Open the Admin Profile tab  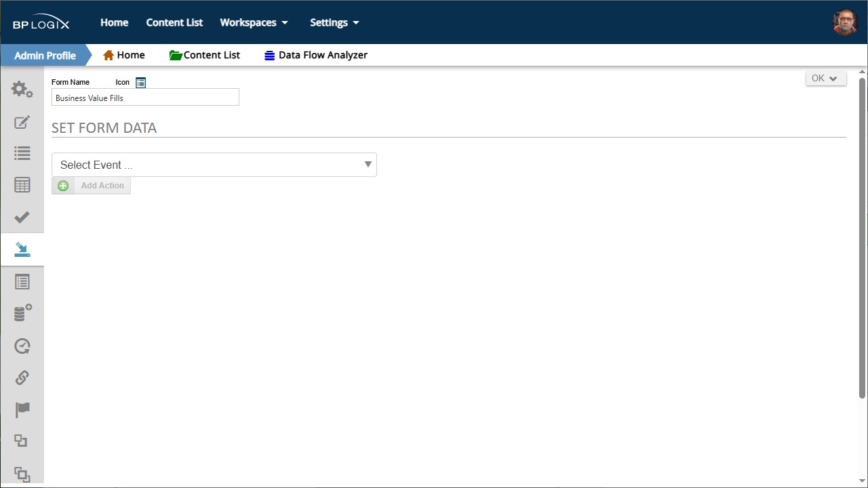pyautogui.click(x=45, y=56)
